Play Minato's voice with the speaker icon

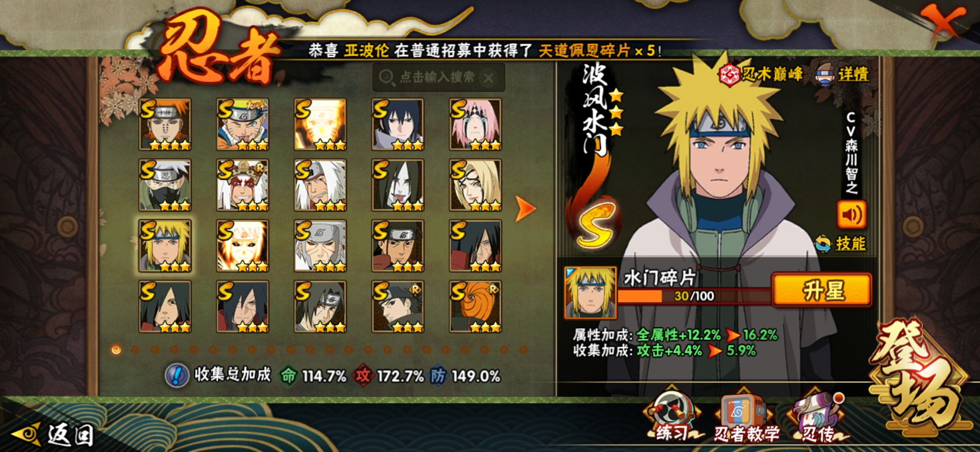point(852,215)
